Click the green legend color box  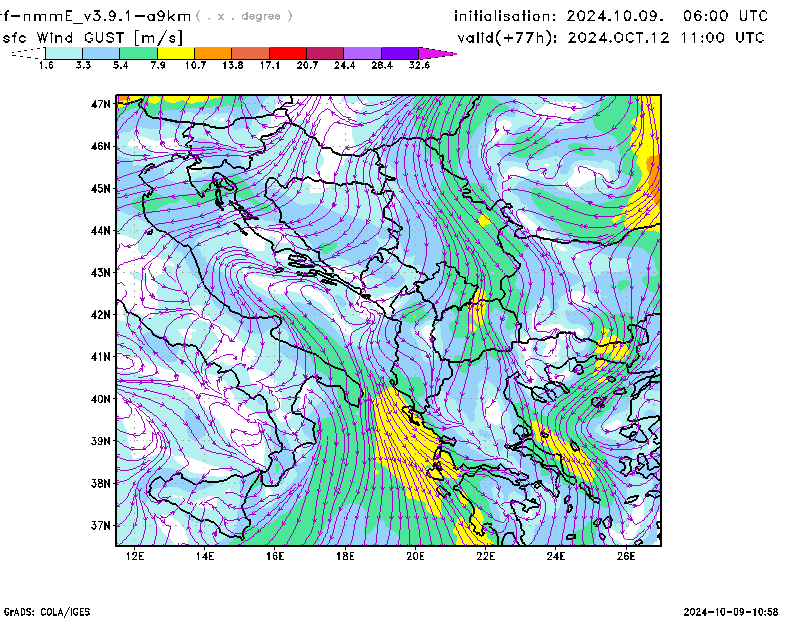tap(138, 53)
